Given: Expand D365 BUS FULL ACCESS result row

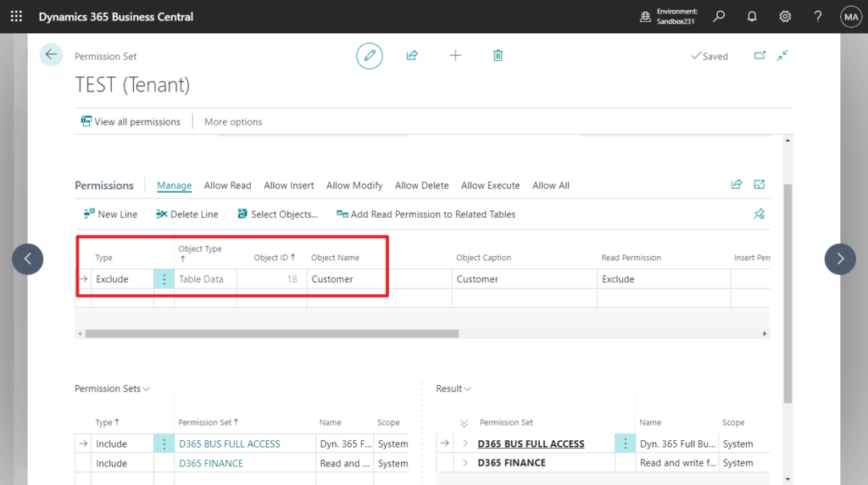Looking at the screenshot, I should [465, 443].
